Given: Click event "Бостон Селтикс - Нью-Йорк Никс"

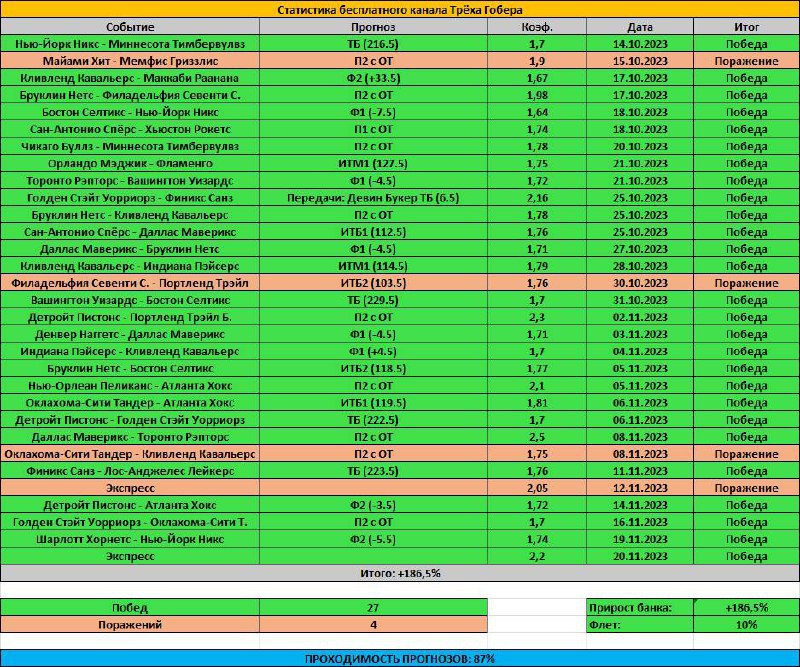Looking at the screenshot, I should click(x=130, y=112).
